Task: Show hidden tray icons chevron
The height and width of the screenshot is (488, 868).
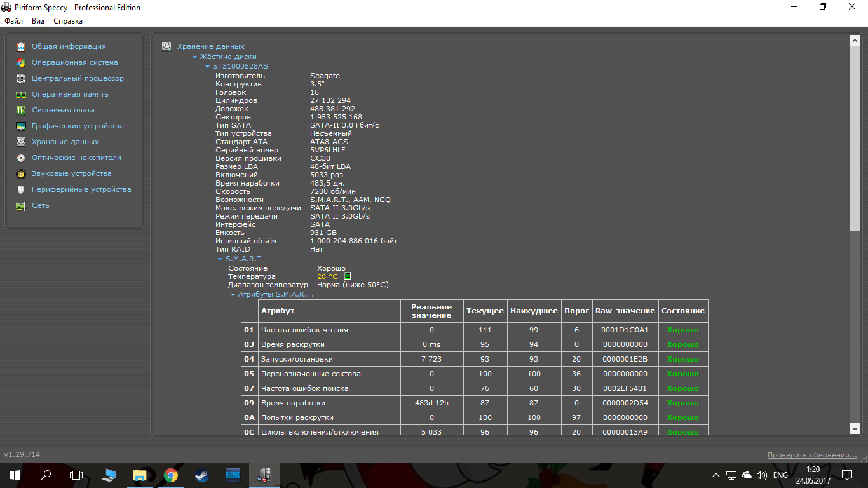Action: [x=716, y=475]
